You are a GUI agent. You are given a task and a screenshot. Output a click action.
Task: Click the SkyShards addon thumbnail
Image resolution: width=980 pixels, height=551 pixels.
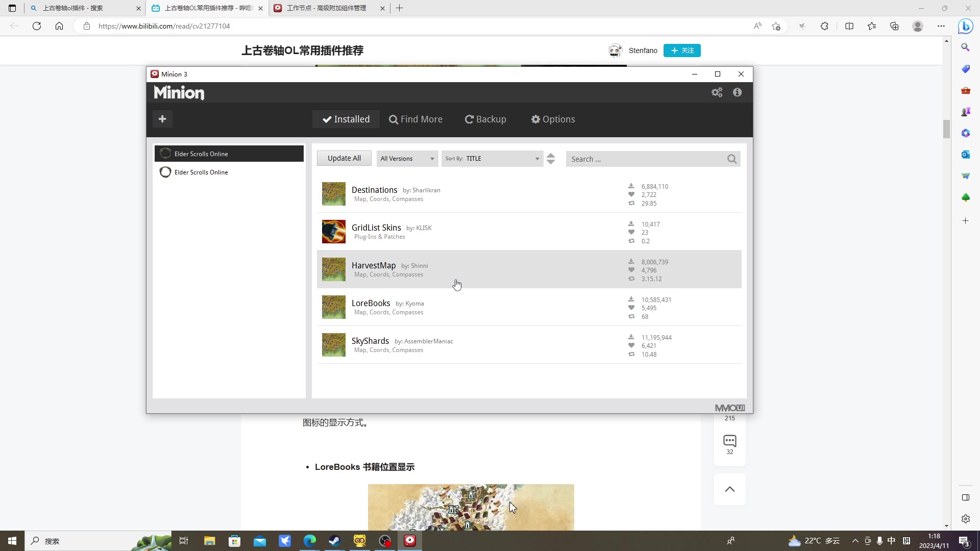click(x=334, y=345)
